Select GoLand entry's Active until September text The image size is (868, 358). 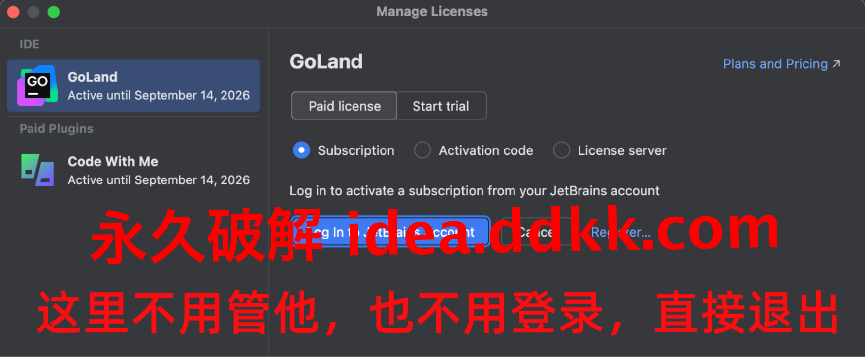pos(159,95)
